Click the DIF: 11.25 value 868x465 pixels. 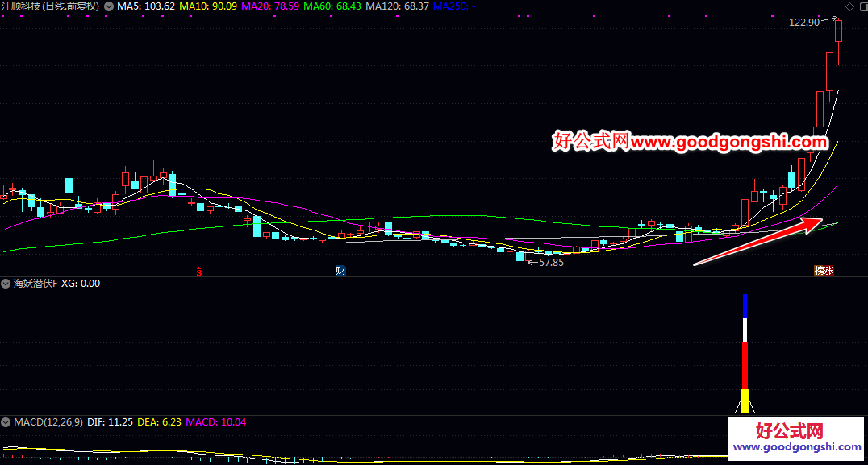click(x=111, y=422)
